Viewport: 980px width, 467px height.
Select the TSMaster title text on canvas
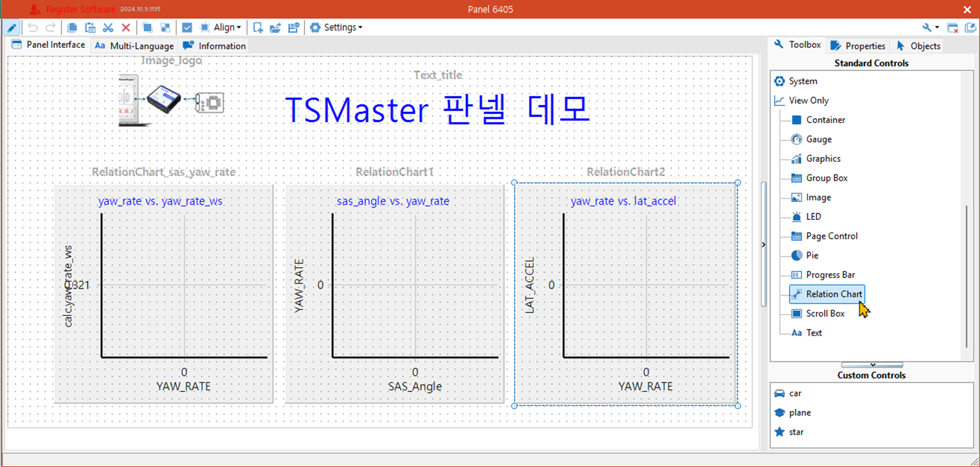(438, 109)
